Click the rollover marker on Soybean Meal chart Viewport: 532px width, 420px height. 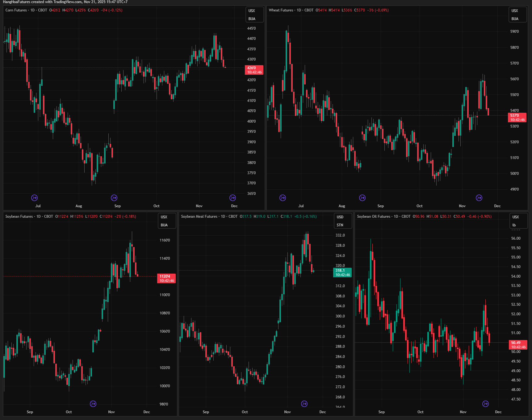(x=304, y=404)
